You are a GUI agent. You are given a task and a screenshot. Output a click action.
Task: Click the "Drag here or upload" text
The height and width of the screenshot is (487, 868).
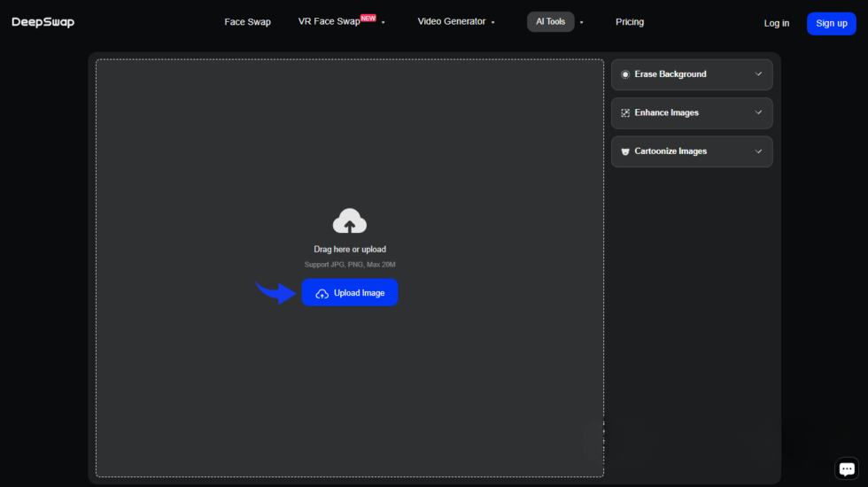350,250
